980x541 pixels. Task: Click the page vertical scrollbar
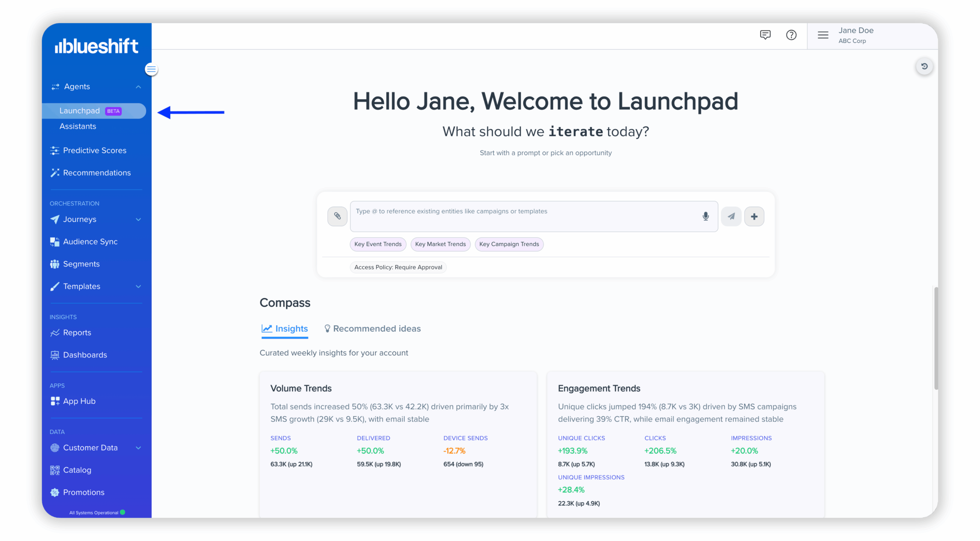coord(936,338)
